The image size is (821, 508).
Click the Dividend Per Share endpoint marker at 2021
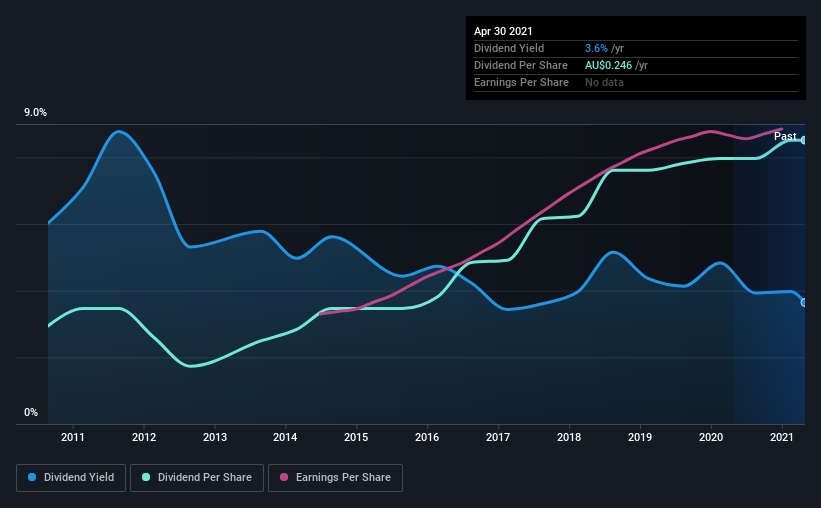[804, 140]
